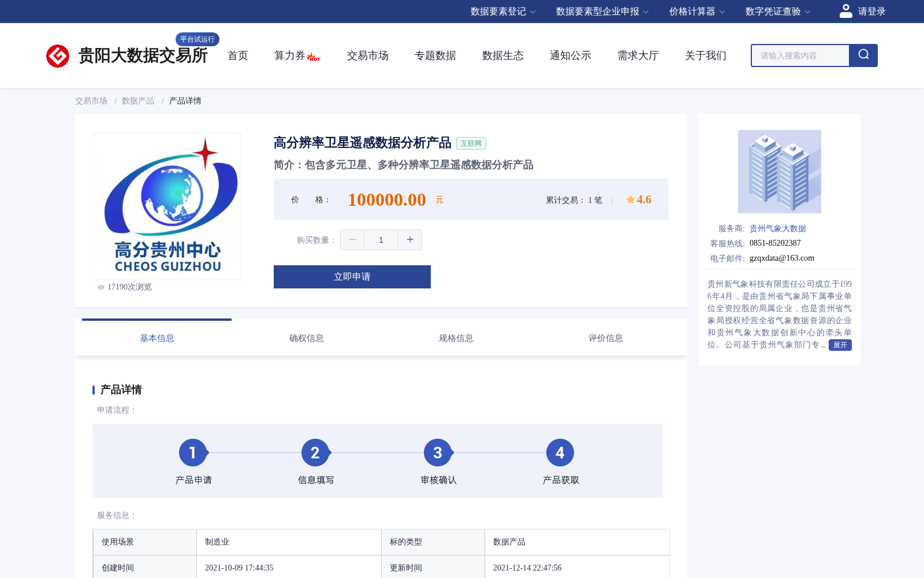Click the building provider image
This screenshot has height=578, width=924.
click(779, 172)
